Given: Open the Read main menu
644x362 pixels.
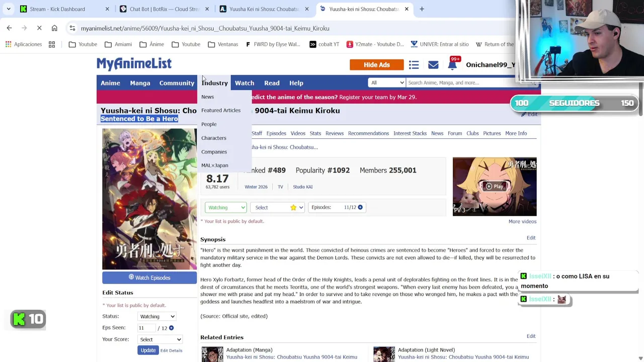Looking at the screenshot, I should click(272, 83).
